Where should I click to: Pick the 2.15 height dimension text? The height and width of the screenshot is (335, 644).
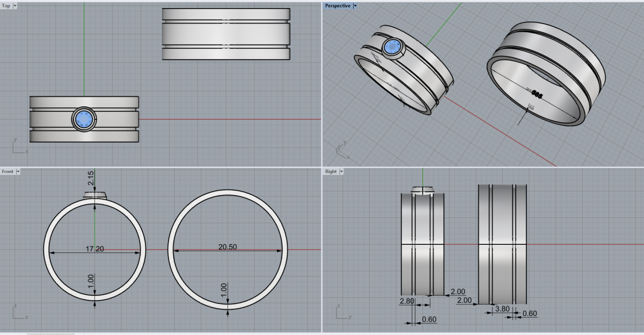[90, 178]
